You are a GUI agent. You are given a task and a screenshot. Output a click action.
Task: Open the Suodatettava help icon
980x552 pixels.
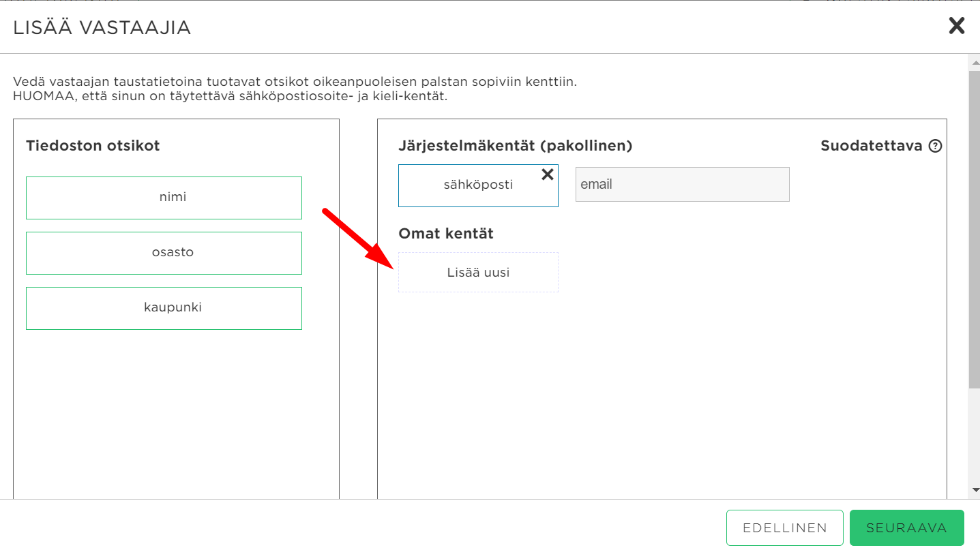(x=936, y=146)
